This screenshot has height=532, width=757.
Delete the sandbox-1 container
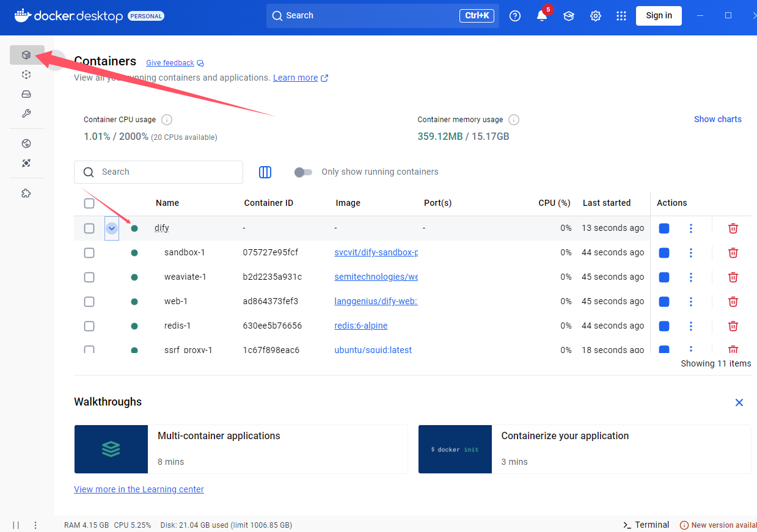(x=733, y=253)
